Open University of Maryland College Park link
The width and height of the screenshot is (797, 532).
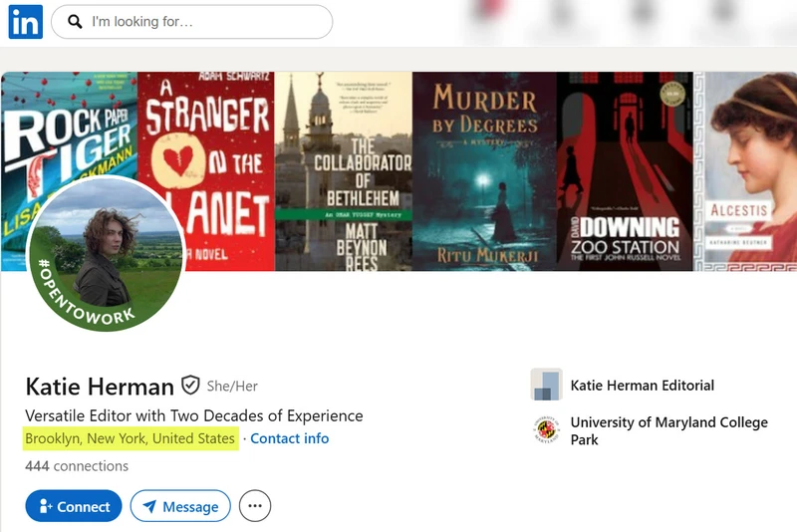668,431
